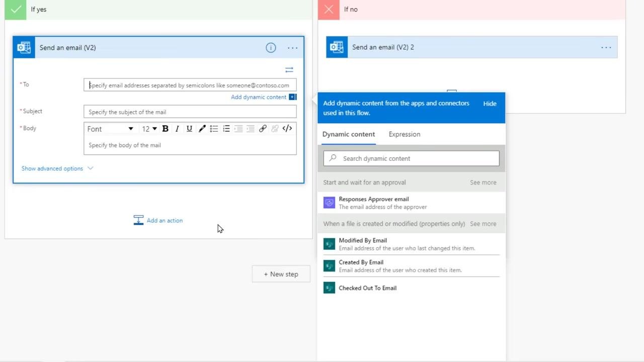This screenshot has height=362, width=644.
Task: Select Created By Email dynamic content
Action: click(x=412, y=266)
